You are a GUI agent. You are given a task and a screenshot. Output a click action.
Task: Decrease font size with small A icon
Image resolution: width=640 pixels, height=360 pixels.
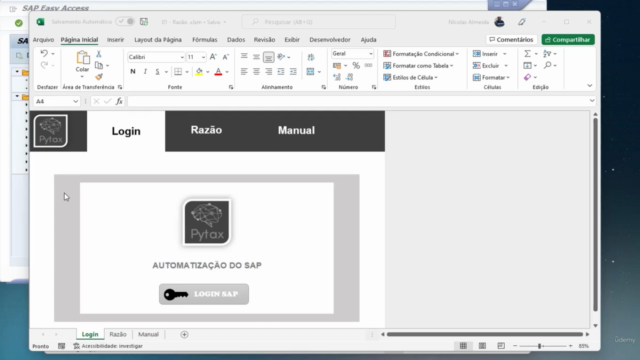225,57
